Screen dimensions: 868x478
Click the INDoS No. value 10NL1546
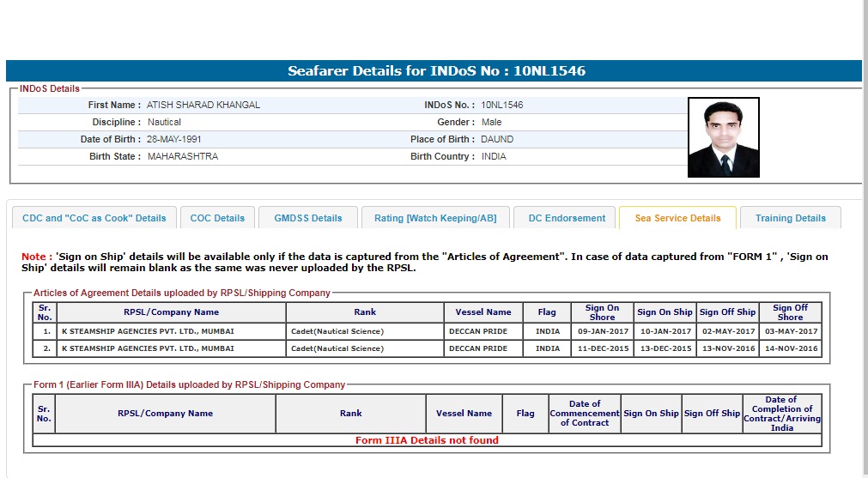click(501, 105)
